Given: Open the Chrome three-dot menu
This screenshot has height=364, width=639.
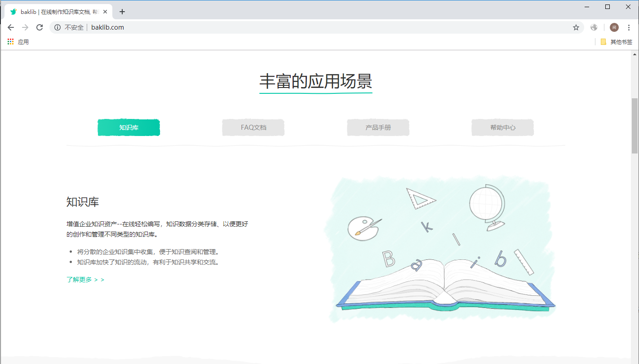Looking at the screenshot, I should pyautogui.click(x=629, y=27).
